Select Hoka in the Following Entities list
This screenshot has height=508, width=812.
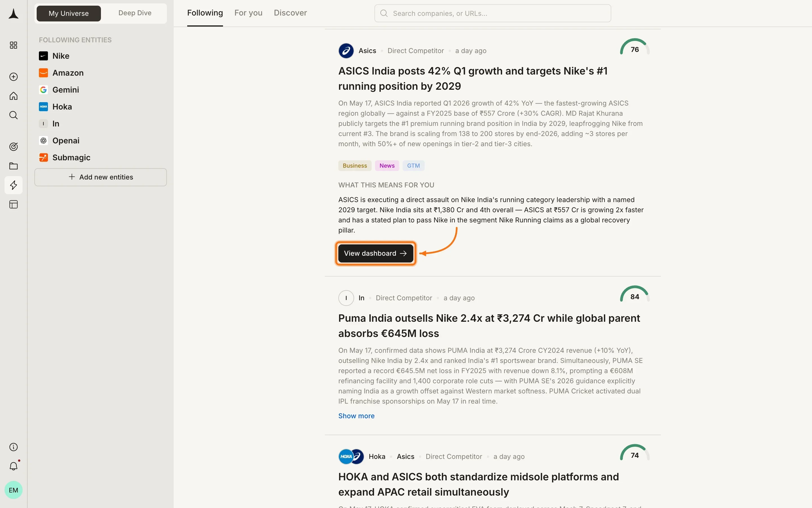(x=62, y=107)
